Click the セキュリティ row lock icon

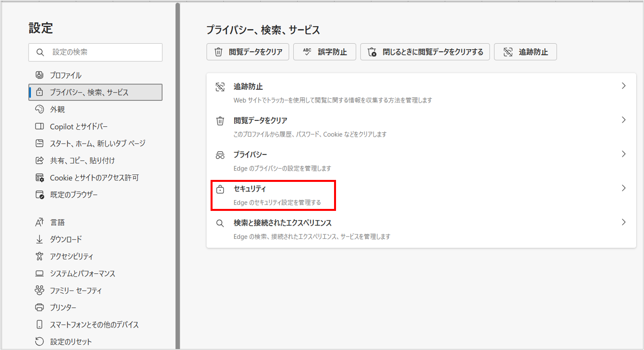220,189
